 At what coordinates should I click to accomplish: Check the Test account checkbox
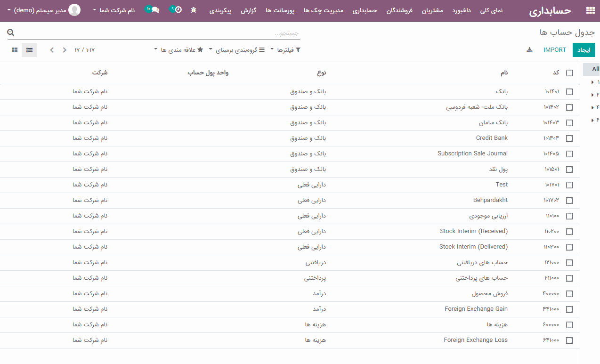coord(569,185)
